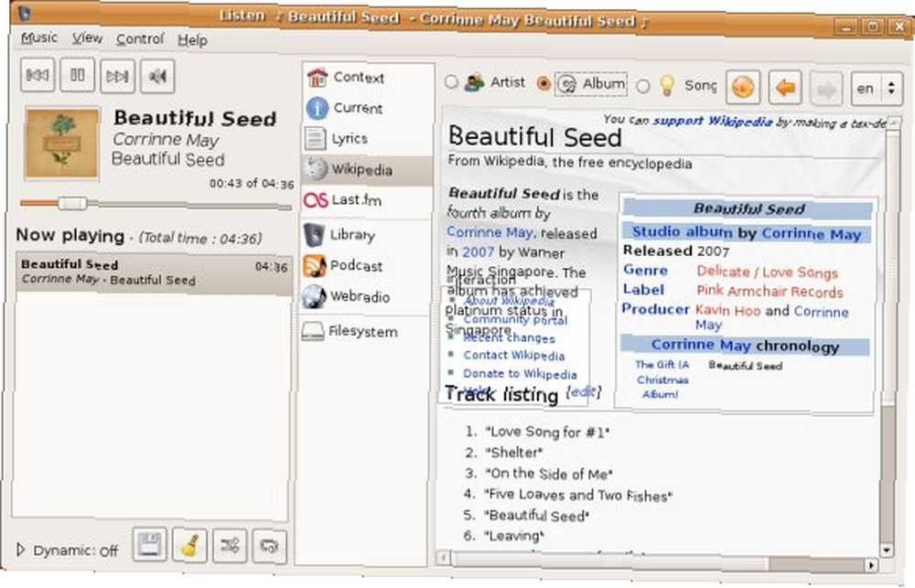Open the Context pane
Viewport: 915px width, 588px height.
coord(367,77)
